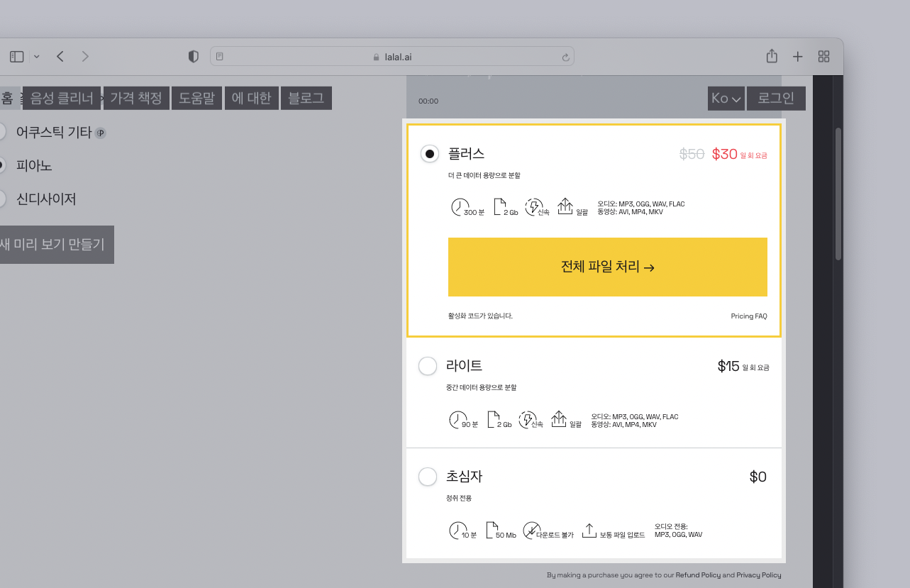
Task: Click the 50 Mb file icon in 초심자
Action: (492, 530)
